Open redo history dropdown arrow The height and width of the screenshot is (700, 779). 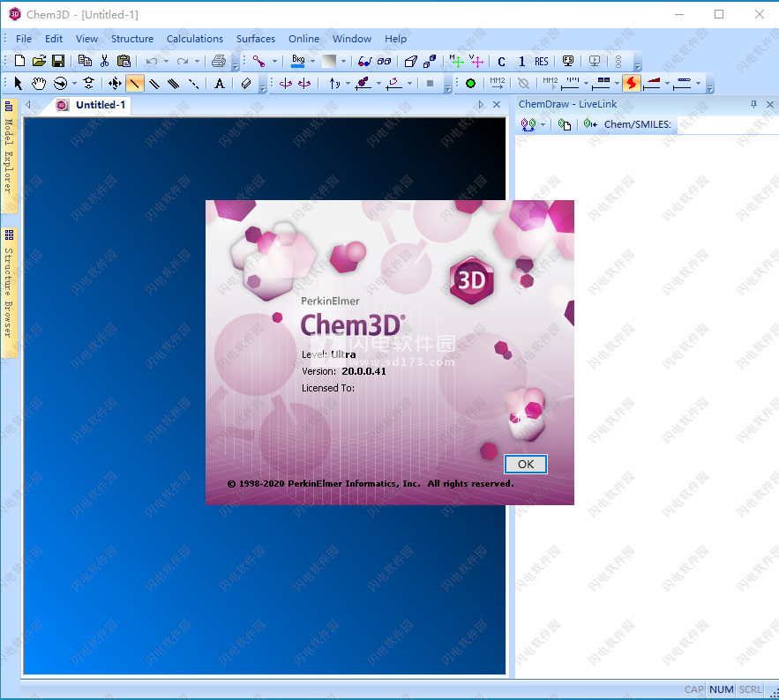[x=197, y=61]
